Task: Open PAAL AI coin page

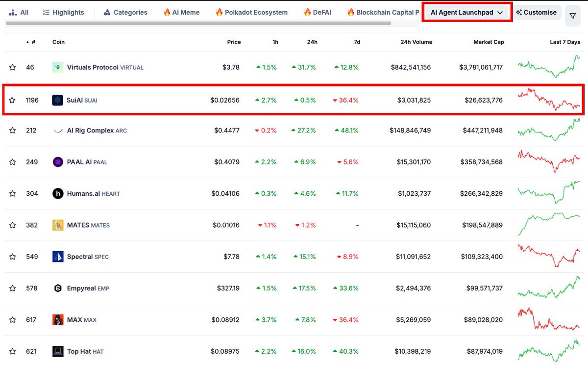Action: [87, 162]
